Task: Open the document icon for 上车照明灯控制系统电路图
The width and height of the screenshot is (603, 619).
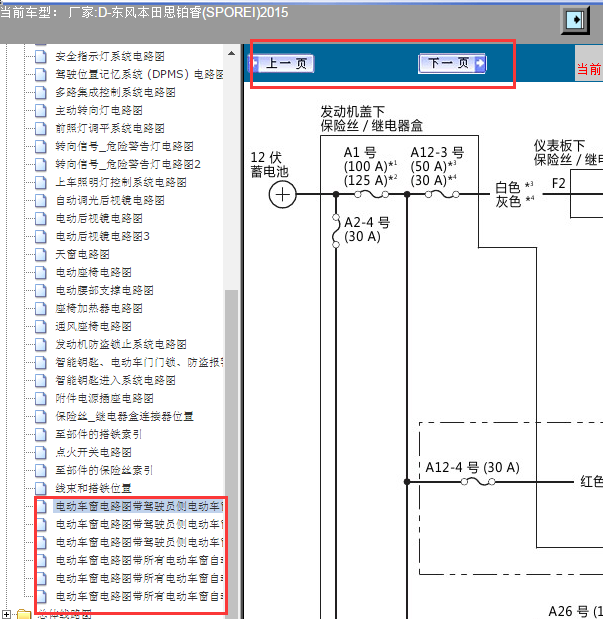Action: [41, 182]
